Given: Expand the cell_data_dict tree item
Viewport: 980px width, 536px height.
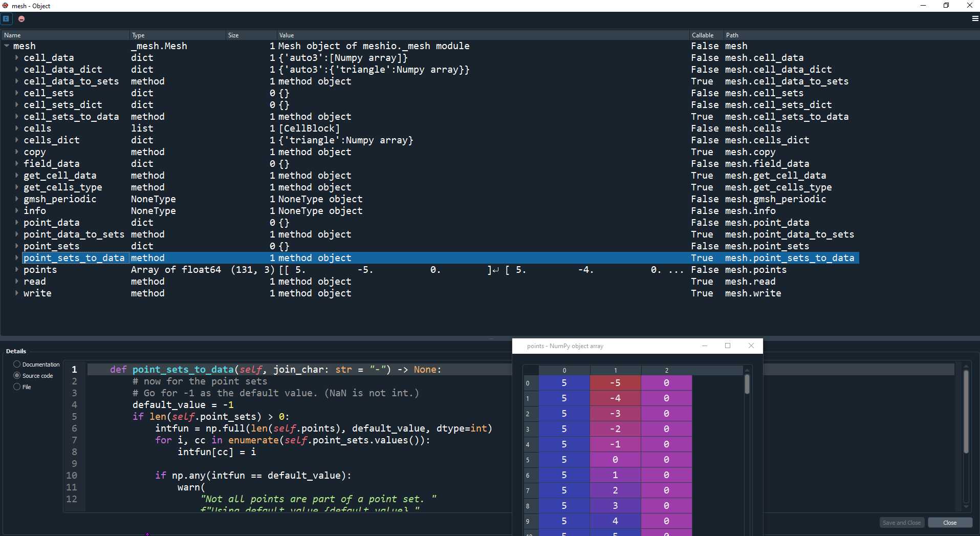Looking at the screenshot, I should [x=17, y=70].
